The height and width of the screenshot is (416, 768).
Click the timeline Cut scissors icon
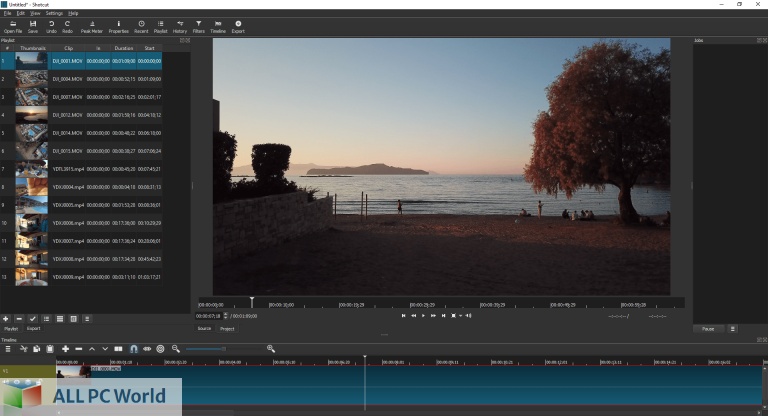click(x=22, y=349)
